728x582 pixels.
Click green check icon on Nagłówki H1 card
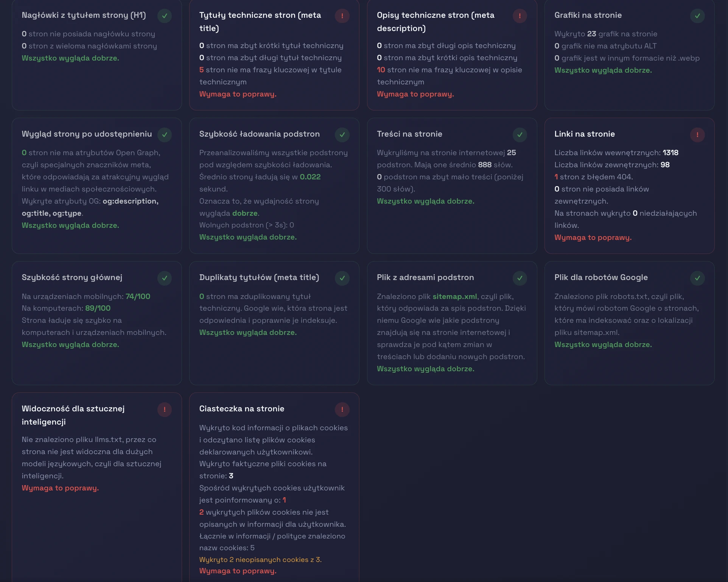(165, 16)
